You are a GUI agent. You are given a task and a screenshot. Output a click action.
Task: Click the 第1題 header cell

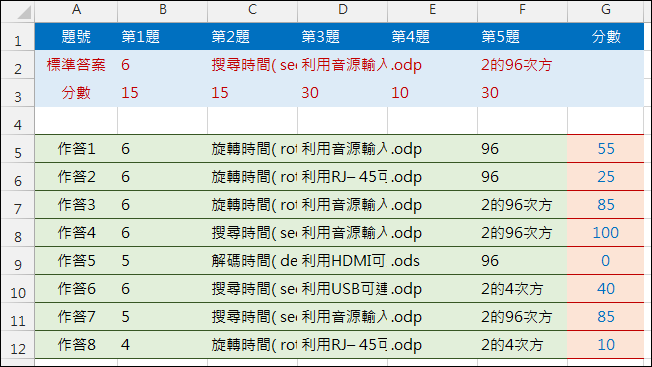tap(163, 37)
